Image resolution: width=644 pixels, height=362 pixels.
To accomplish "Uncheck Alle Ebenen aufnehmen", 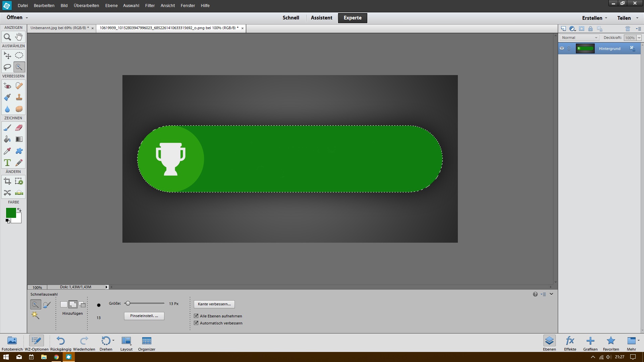I will tap(196, 316).
